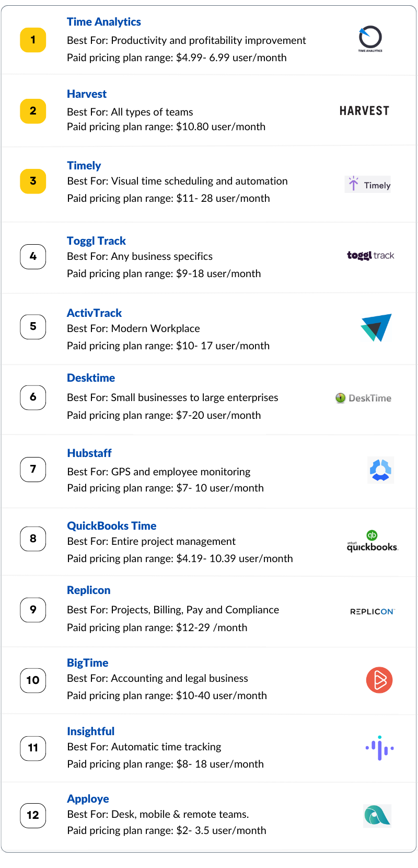Click the Time Analytics clock logo
Screen dimensions: 418x868
(x=370, y=39)
